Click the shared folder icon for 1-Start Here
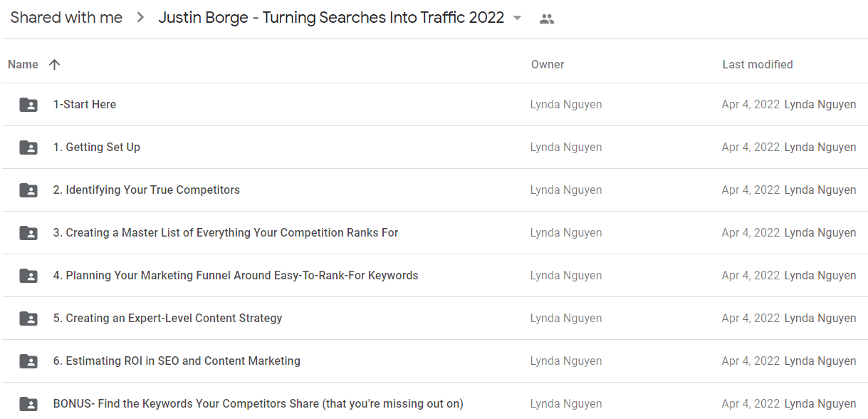 [28, 105]
